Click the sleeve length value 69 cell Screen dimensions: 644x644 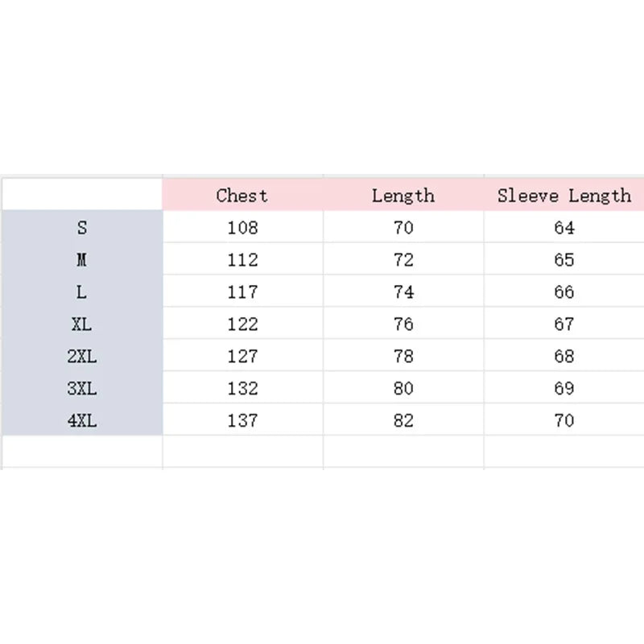click(563, 389)
